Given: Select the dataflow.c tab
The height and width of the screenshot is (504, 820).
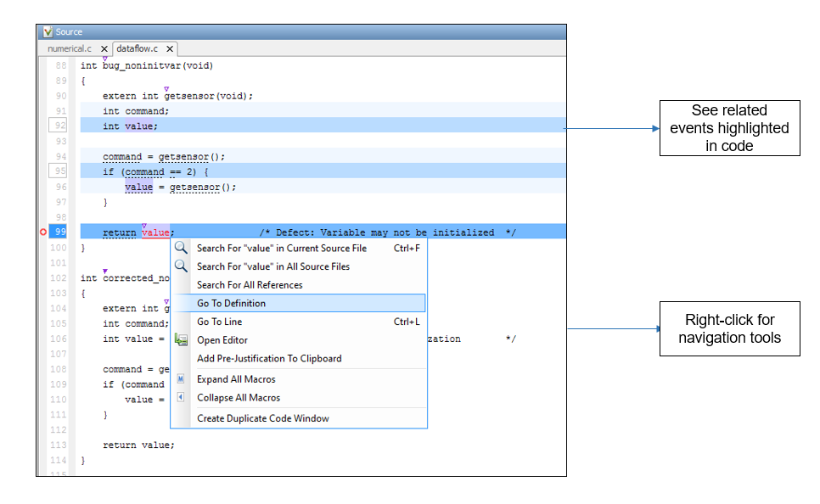Looking at the screenshot, I should coord(138,49).
